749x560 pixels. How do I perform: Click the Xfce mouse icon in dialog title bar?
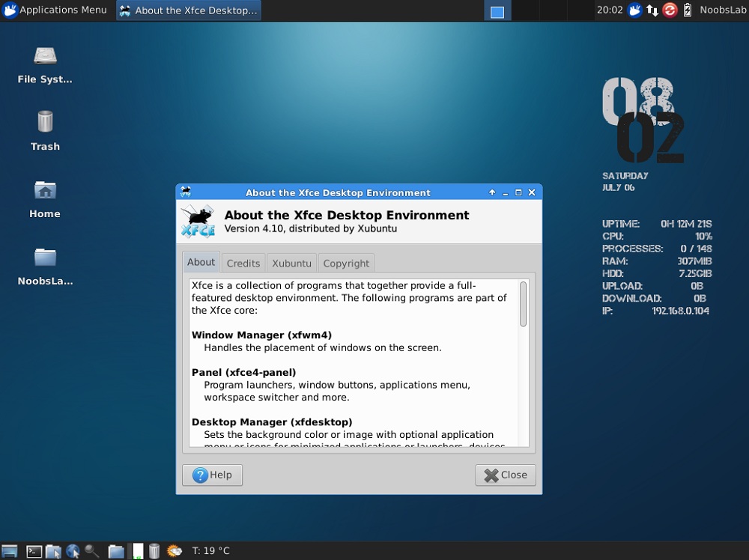click(185, 192)
